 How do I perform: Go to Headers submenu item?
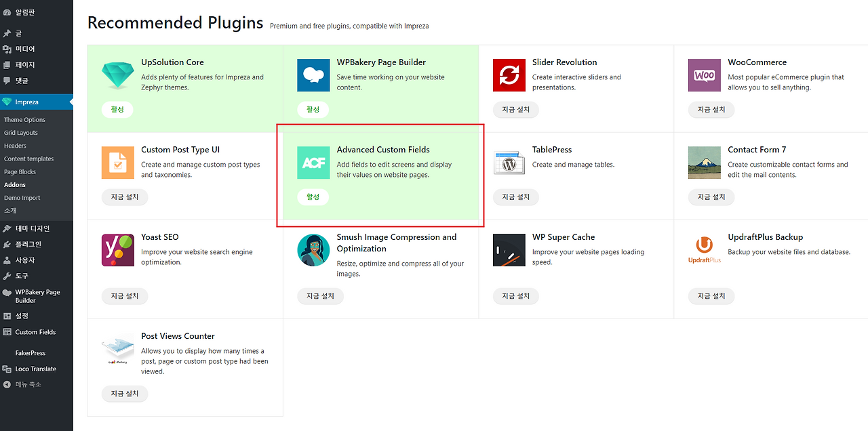[15, 146]
